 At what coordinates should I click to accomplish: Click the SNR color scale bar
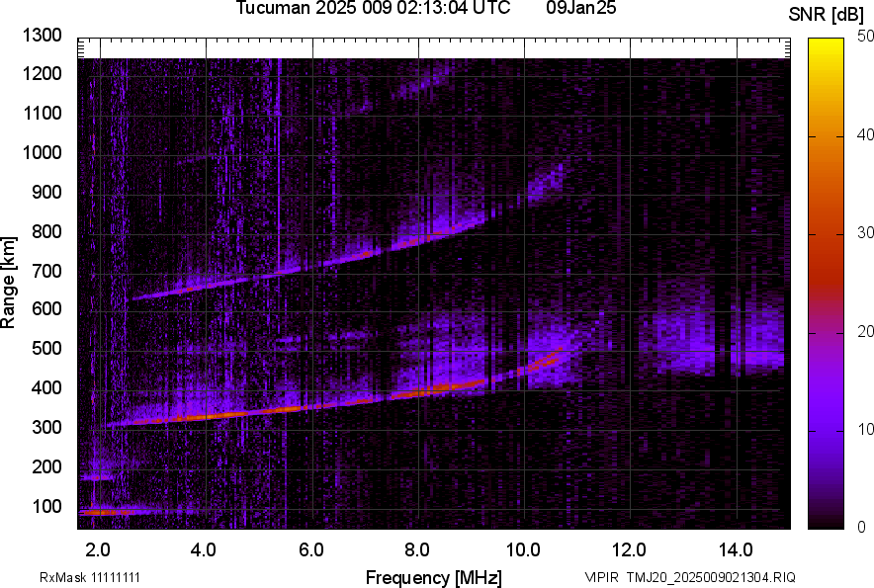click(827, 284)
